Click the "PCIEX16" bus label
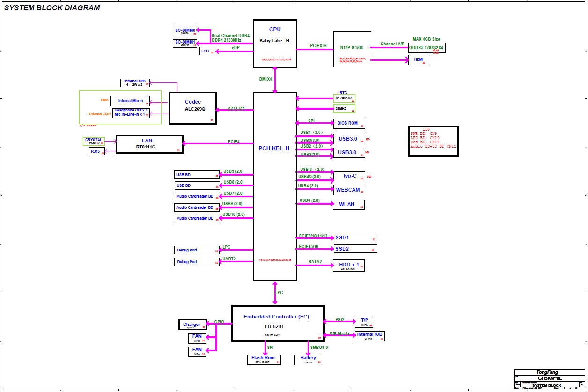588x392 pixels. (319, 46)
